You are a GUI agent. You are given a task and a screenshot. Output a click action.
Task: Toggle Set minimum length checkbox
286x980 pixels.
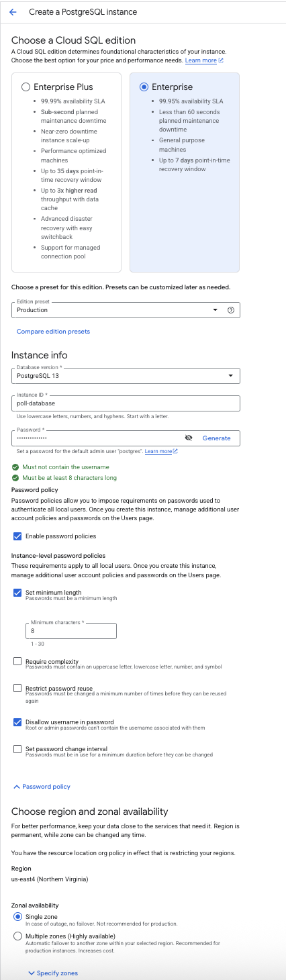pyautogui.click(x=17, y=593)
